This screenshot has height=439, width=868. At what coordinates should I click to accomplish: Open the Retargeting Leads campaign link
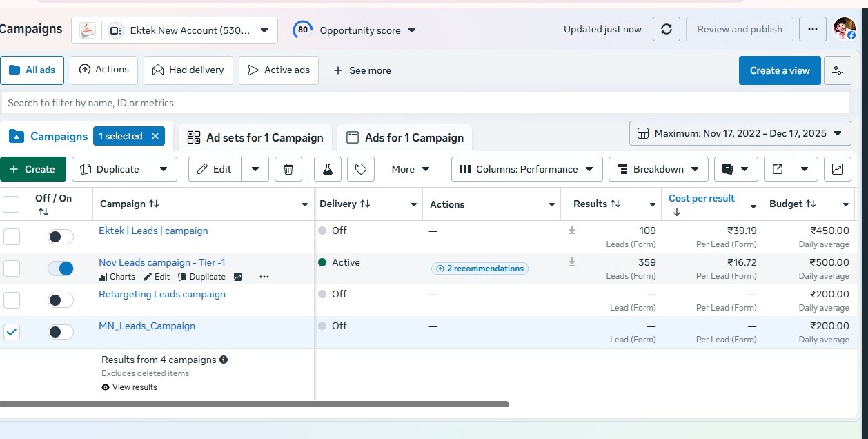coord(162,294)
